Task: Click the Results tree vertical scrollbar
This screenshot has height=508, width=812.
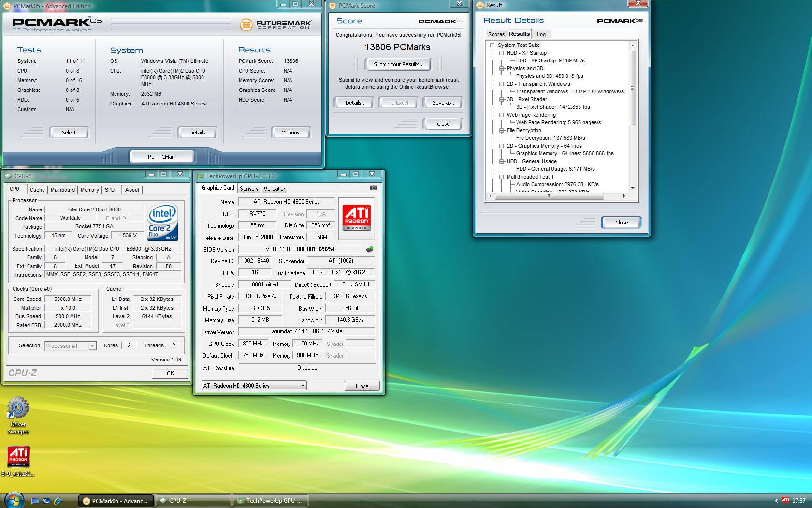Action: pos(632,87)
